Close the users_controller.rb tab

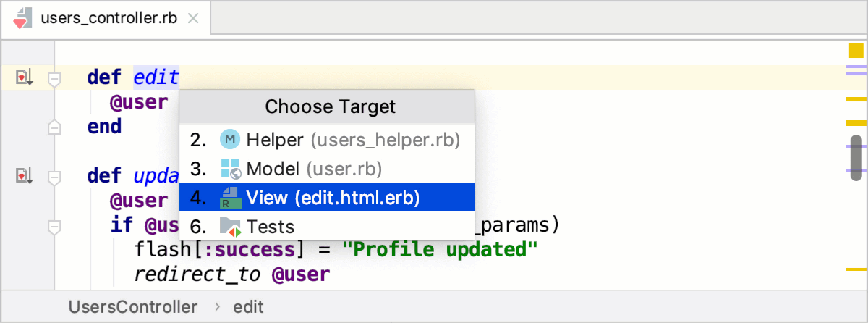pyautogui.click(x=193, y=20)
